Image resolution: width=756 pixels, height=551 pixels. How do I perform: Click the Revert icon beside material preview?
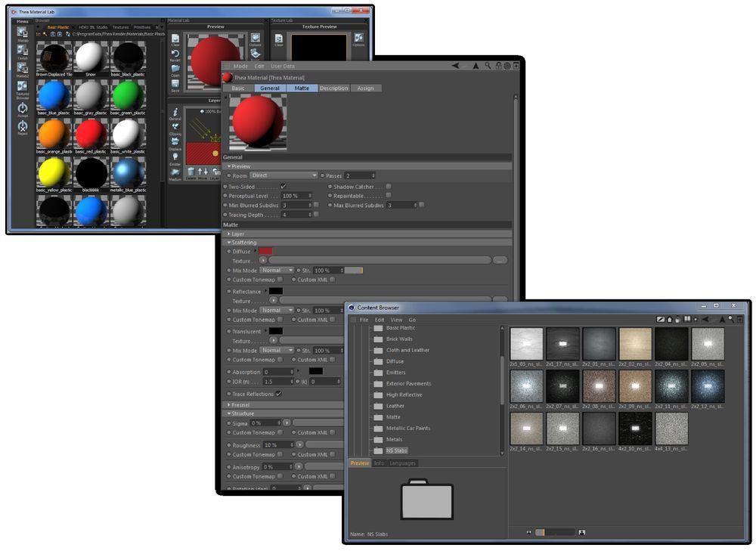[x=175, y=54]
